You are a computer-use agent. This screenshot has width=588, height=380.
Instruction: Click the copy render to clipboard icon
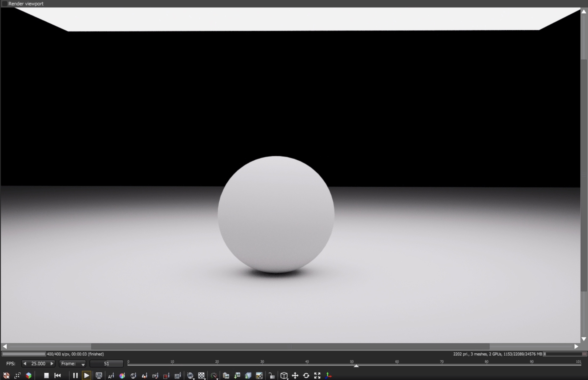[226, 376]
